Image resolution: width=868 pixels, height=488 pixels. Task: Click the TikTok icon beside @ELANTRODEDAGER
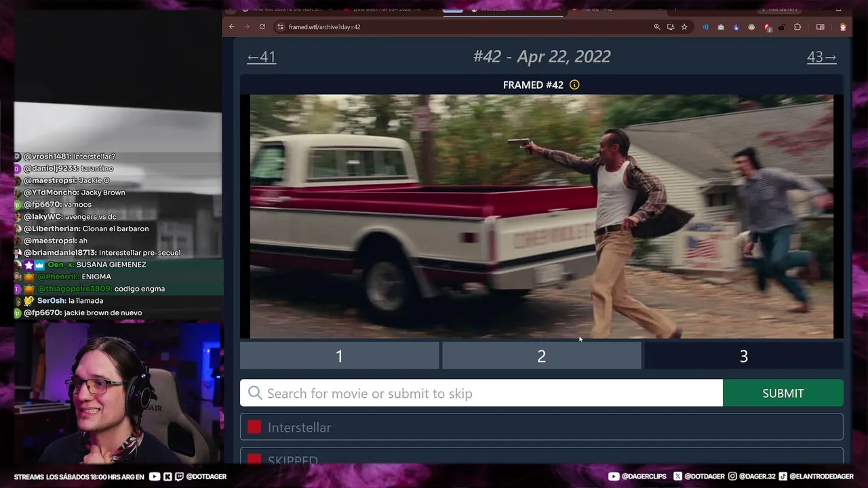[783, 476]
